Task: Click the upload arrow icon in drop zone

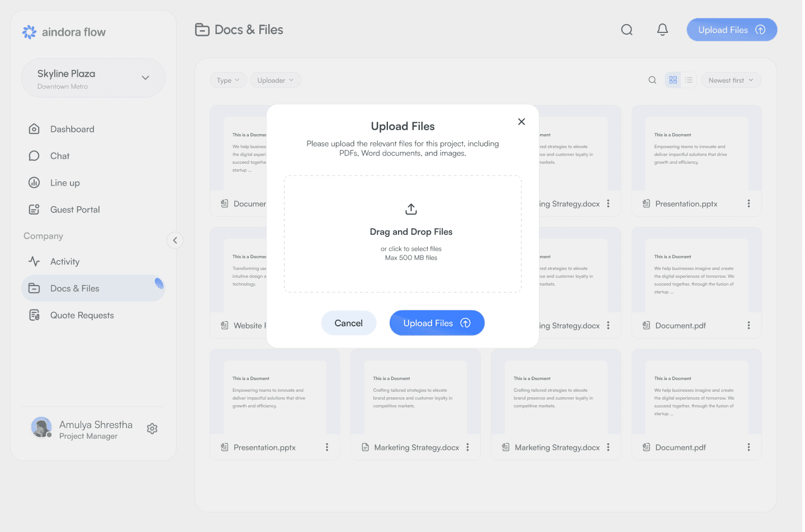Action: (411, 209)
